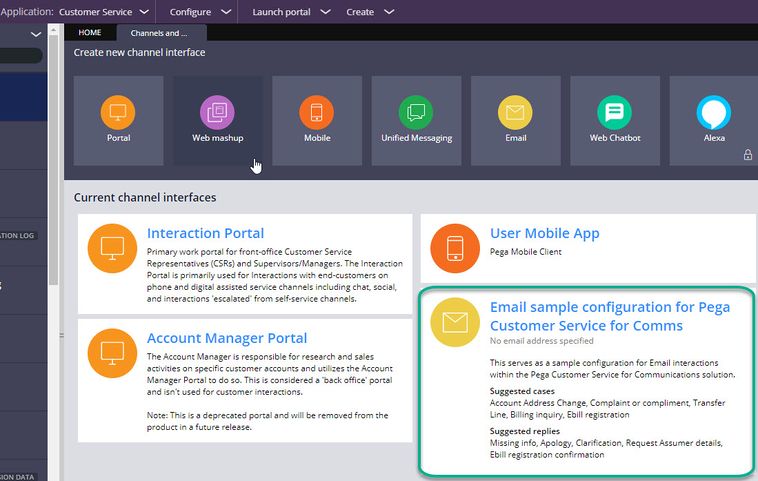
Task: Click the Portal tile label
Action: coord(118,138)
